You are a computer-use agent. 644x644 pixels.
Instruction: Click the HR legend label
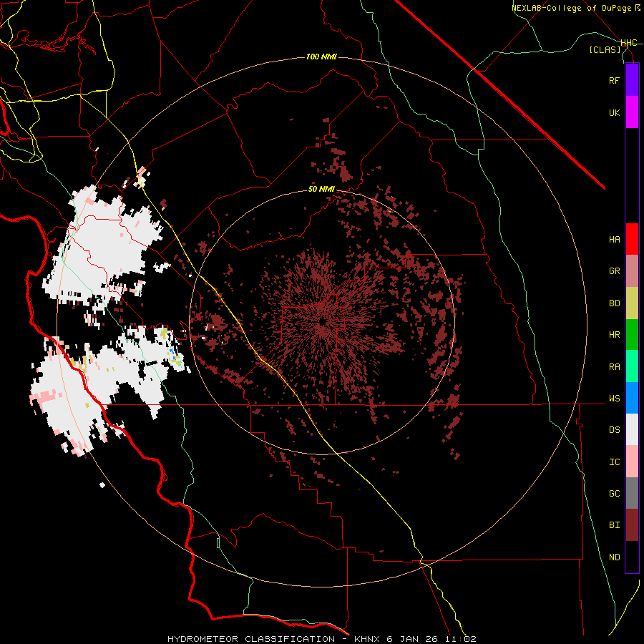point(615,335)
